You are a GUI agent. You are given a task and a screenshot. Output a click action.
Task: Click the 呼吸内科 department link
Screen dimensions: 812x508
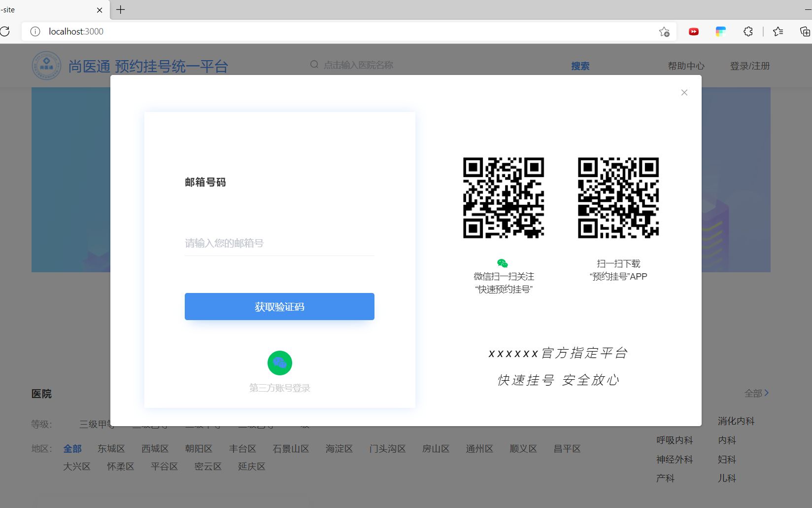(x=675, y=440)
